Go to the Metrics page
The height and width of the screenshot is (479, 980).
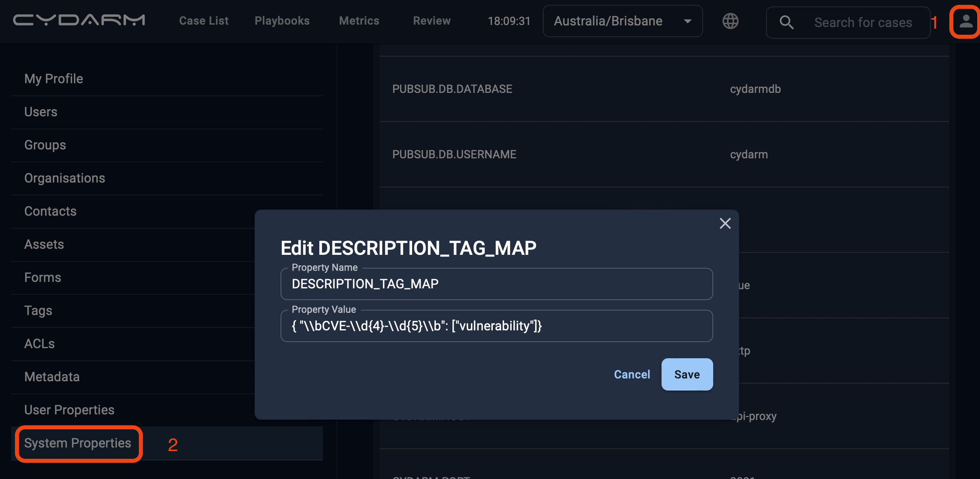click(359, 21)
